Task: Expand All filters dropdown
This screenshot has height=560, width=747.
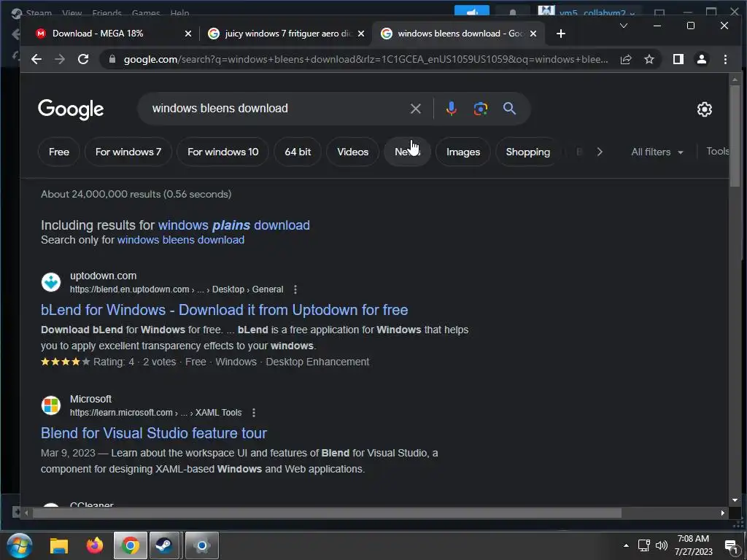Action: 657,152
